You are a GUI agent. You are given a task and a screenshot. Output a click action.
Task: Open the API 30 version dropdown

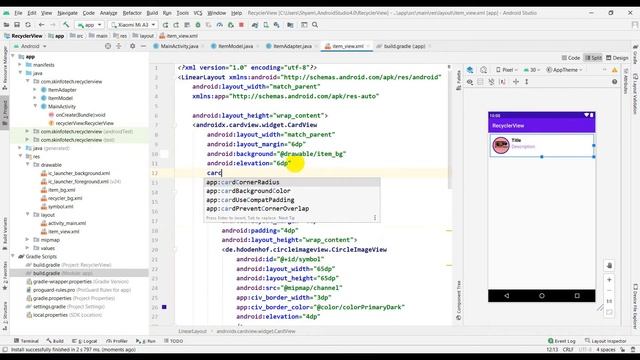532,70
